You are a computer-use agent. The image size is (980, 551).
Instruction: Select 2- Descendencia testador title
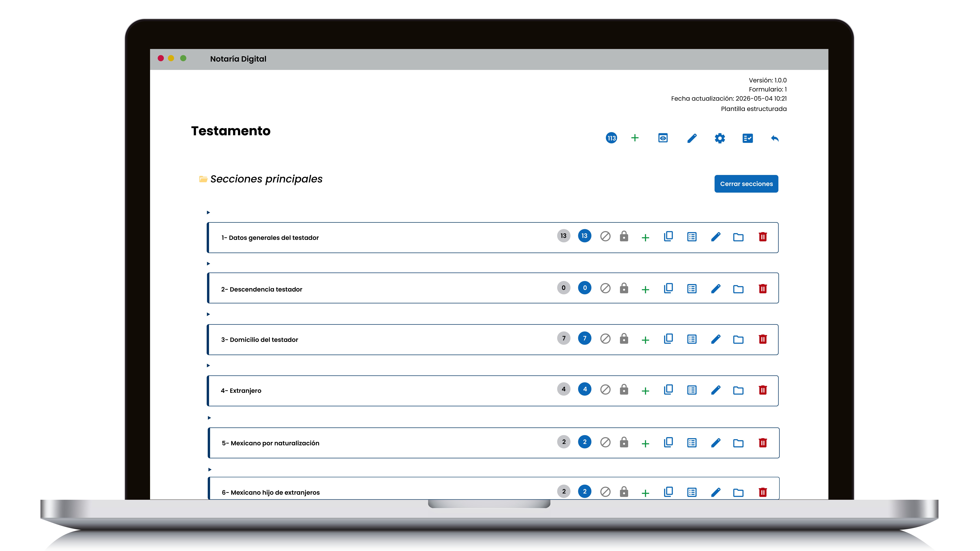coord(262,289)
